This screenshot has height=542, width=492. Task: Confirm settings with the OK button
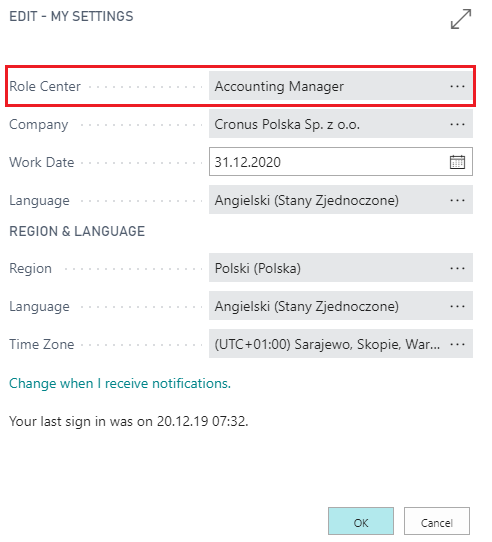pyautogui.click(x=361, y=521)
